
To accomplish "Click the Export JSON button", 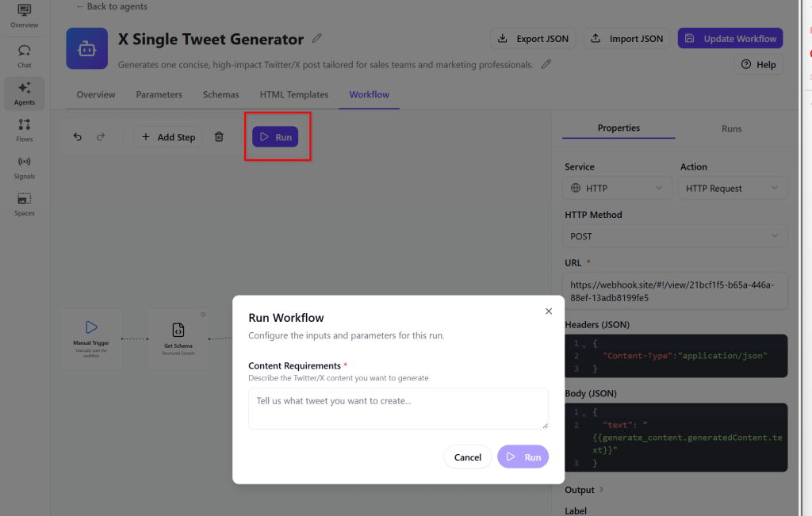I will [x=534, y=39].
